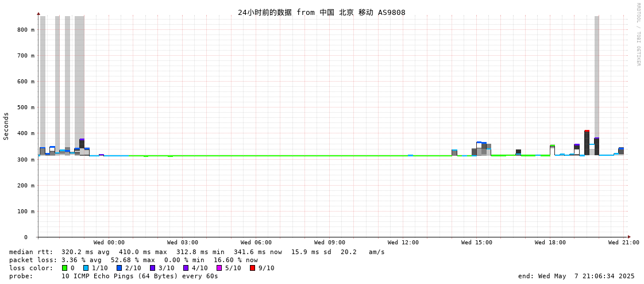
Task: Click the Wed 21:00 time label
Action: pos(623,243)
